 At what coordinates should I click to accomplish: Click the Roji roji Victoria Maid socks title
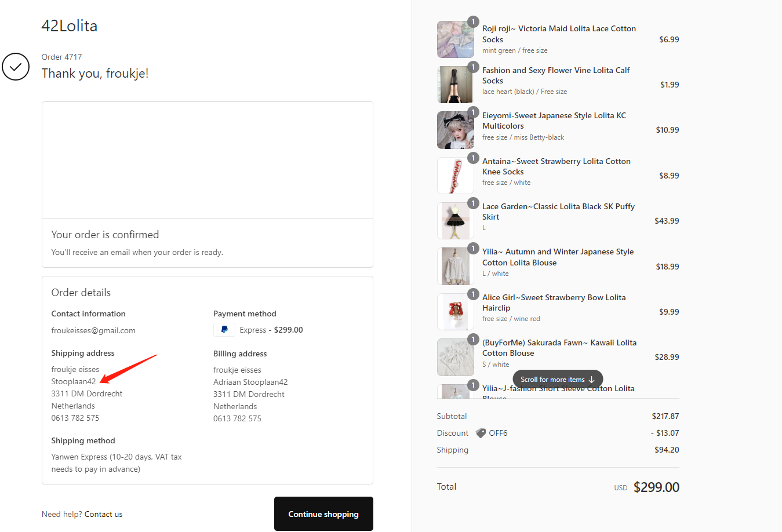click(x=559, y=34)
